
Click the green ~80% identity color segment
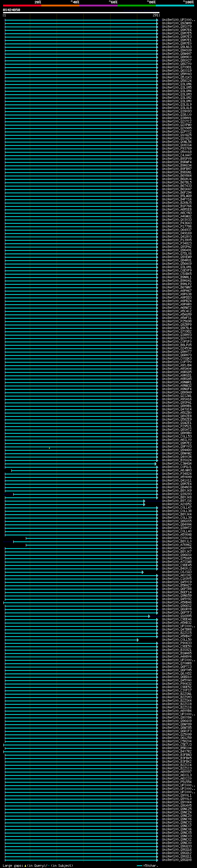pyautogui.click(x=137, y=6)
